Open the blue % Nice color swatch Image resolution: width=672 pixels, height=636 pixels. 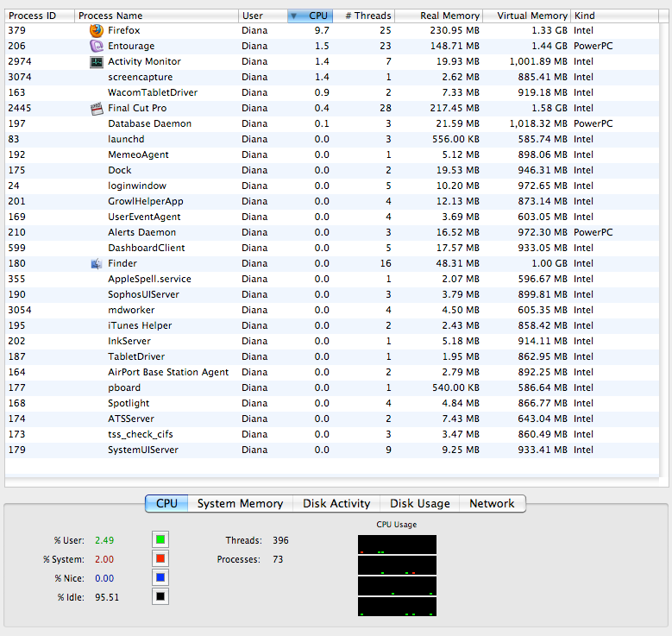point(160,577)
